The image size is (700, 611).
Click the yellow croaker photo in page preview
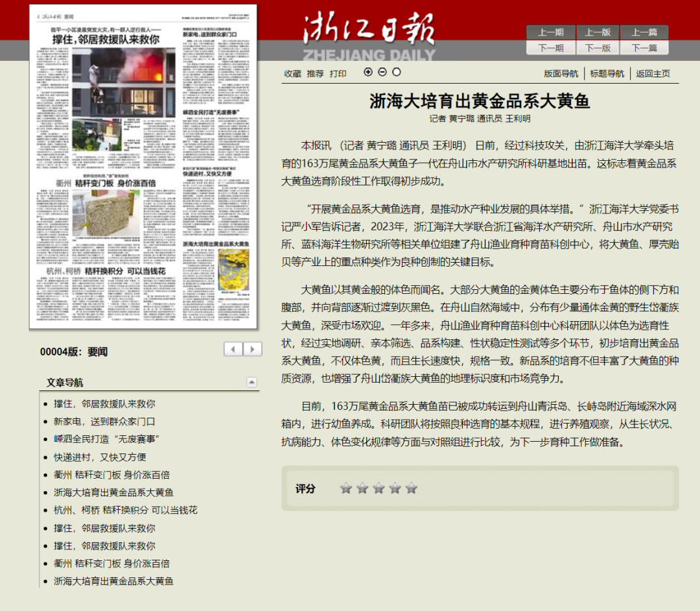(233, 270)
